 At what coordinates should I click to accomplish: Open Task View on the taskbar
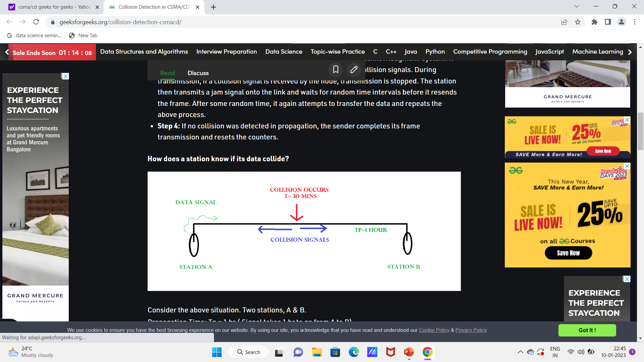tap(279, 352)
